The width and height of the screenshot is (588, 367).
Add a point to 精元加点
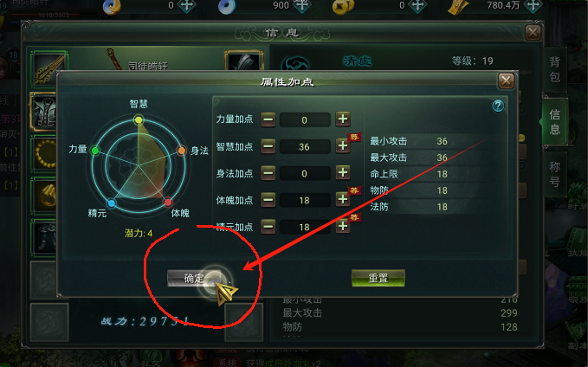coord(343,226)
